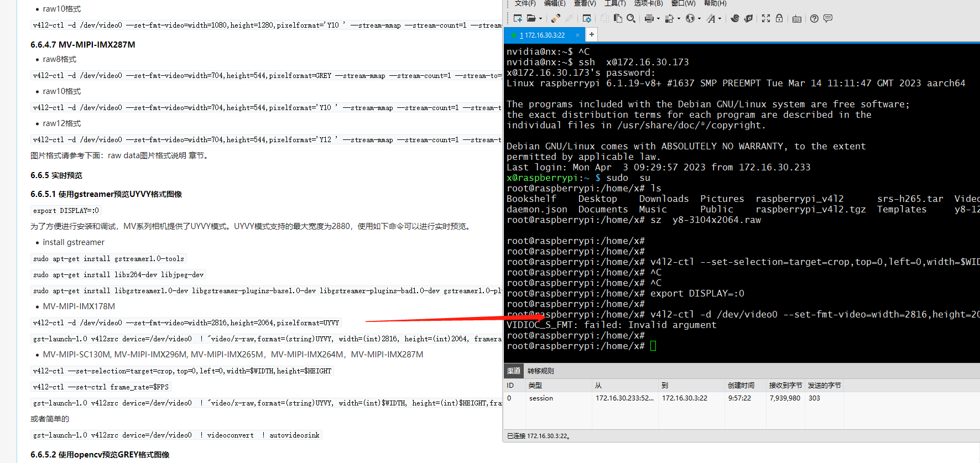Expand the print dropdown arrow

[x=658, y=19]
